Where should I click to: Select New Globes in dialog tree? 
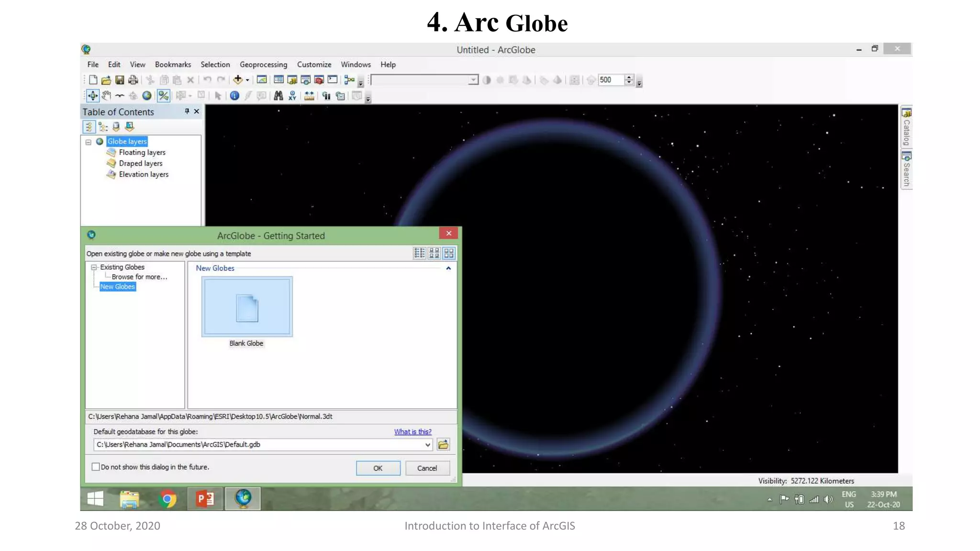point(117,287)
